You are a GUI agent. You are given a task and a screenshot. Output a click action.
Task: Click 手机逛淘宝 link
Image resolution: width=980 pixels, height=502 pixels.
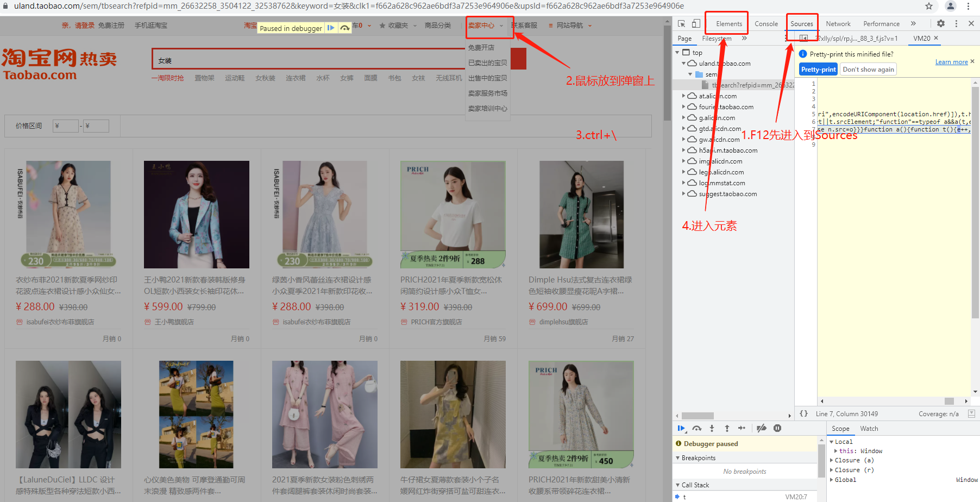pyautogui.click(x=151, y=26)
